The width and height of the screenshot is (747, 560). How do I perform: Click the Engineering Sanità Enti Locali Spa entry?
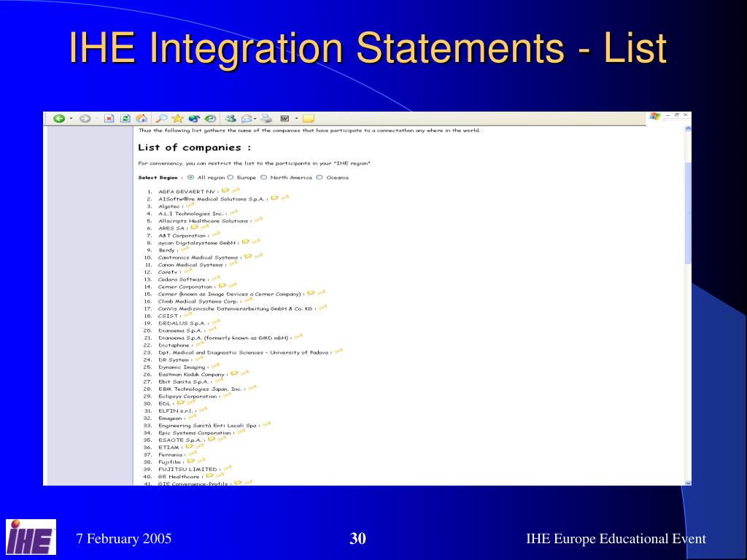coord(207,426)
